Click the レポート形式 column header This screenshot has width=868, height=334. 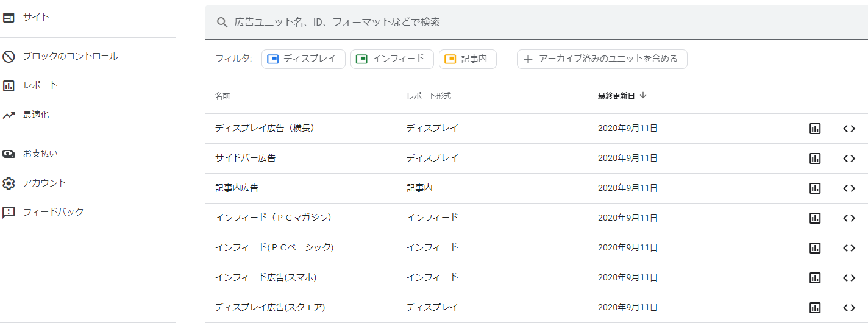(429, 96)
